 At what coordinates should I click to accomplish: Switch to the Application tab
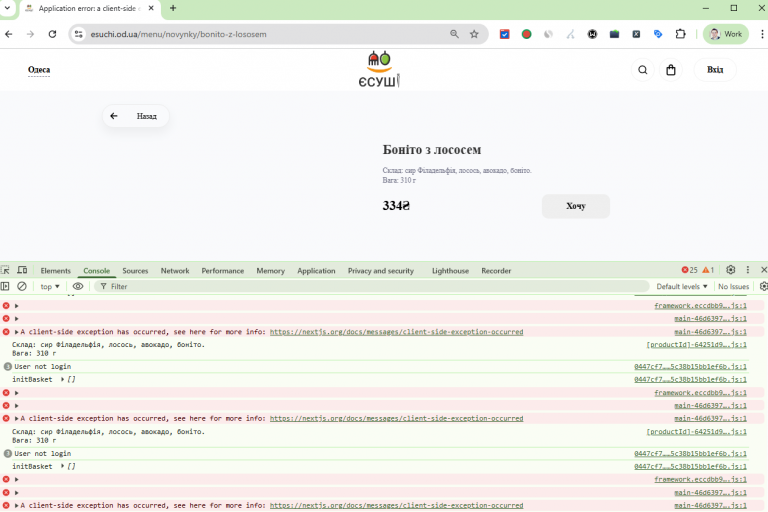[x=316, y=271]
